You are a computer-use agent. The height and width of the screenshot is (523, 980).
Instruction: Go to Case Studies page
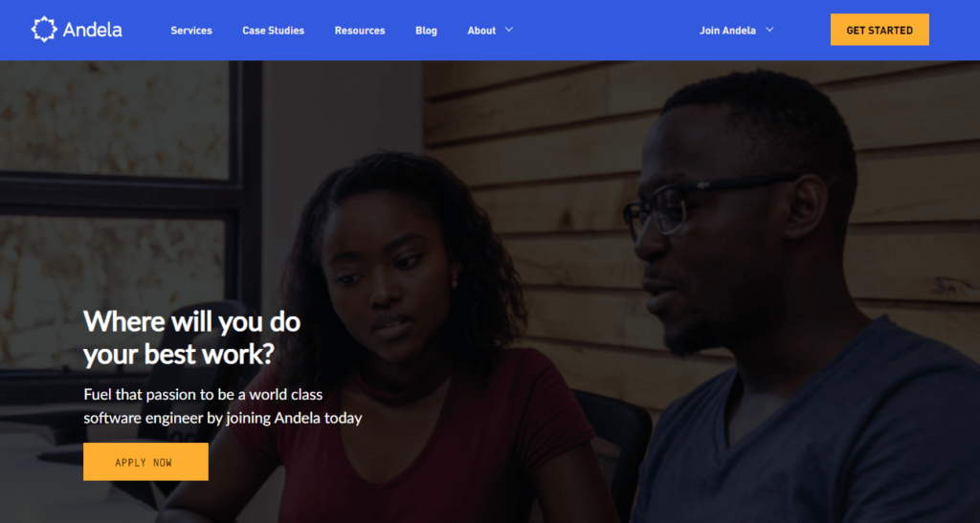pos(273,31)
